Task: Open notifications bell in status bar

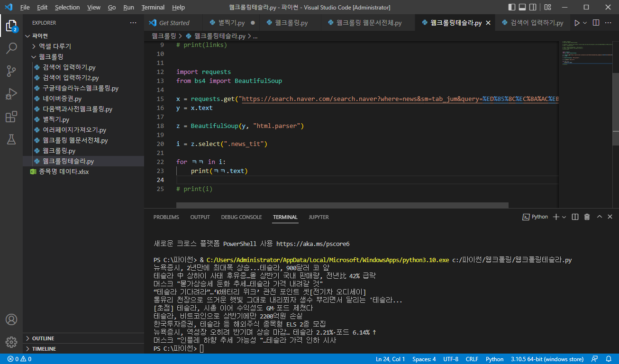Action: coord(609,359)
